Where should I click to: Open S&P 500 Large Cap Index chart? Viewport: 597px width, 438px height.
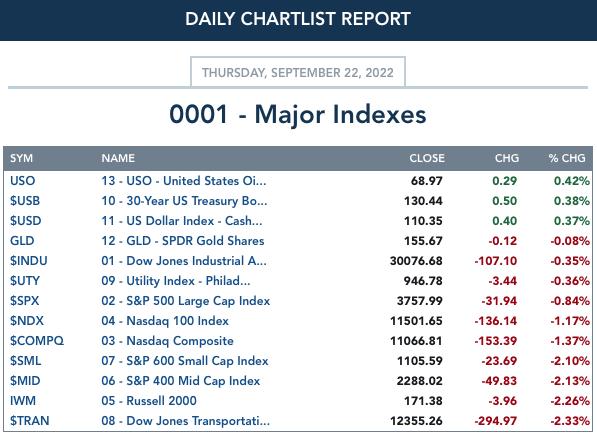click(185, 301)
